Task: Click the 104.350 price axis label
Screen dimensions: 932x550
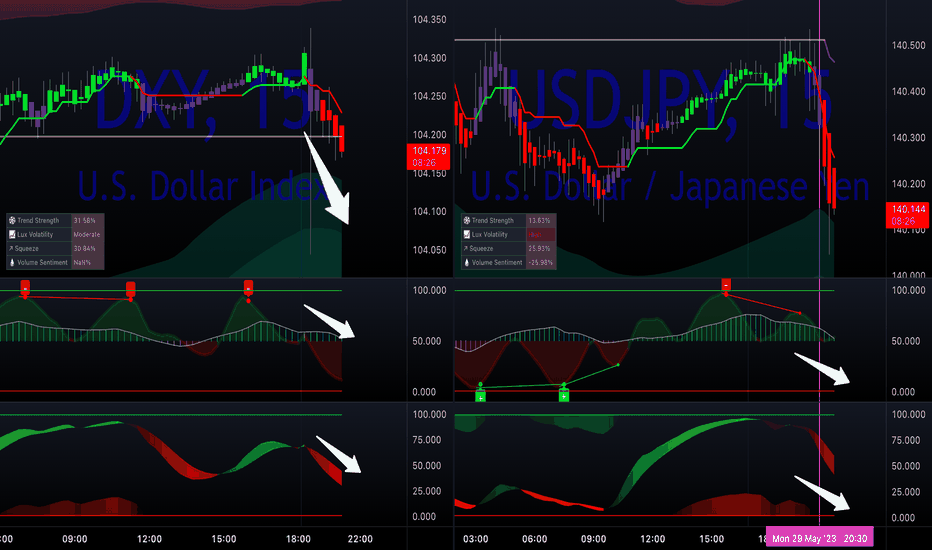Action: pos(429,20)
